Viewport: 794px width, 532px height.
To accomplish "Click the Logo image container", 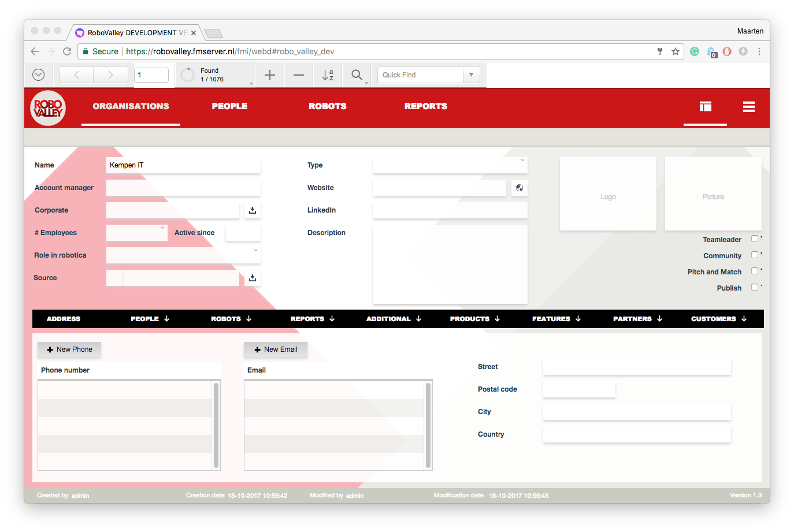I will [608, 194].
